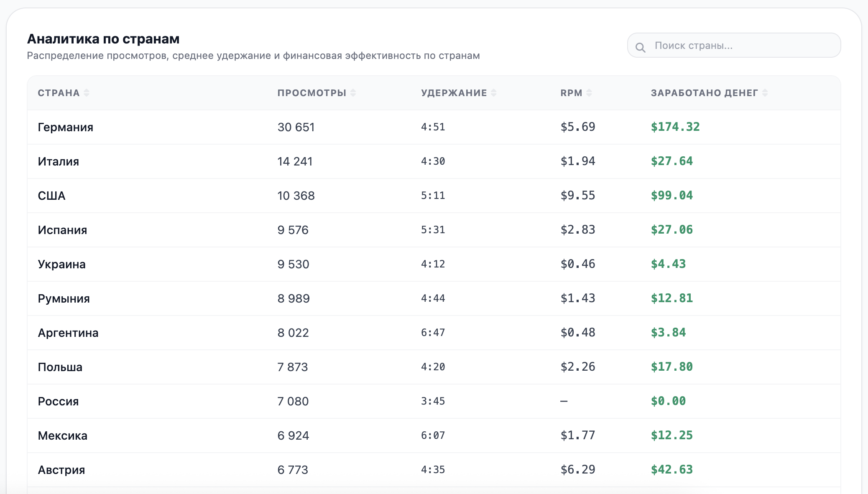Click the earnings value '$174.32'

coord(675,127)
